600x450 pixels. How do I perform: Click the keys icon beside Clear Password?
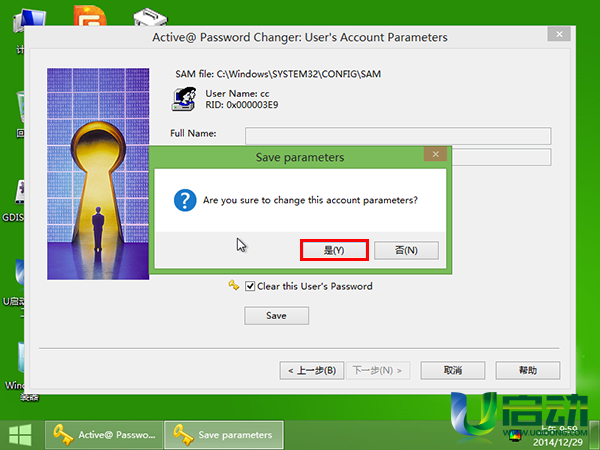click(233, 285)
